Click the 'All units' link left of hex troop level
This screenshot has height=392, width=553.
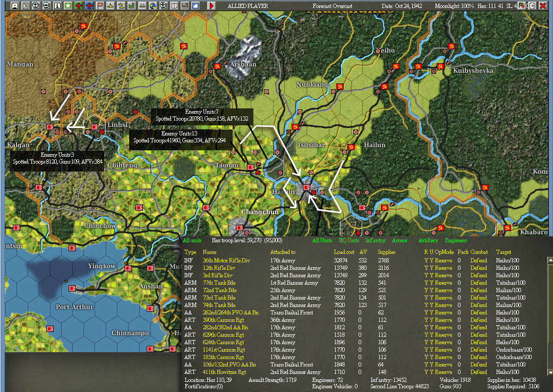pyautogui.click(x=192, y=241)
